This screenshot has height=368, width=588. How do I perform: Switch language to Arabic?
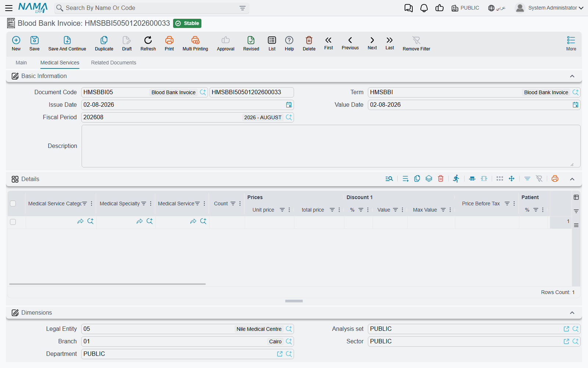[497, 8]
